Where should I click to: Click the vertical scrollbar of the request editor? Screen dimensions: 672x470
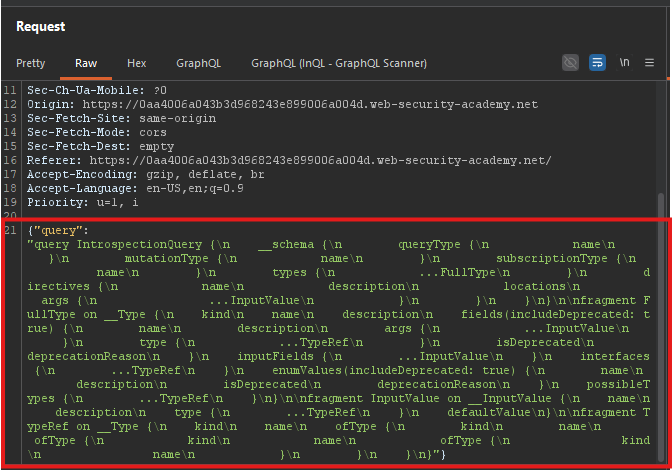pos(662,326)
